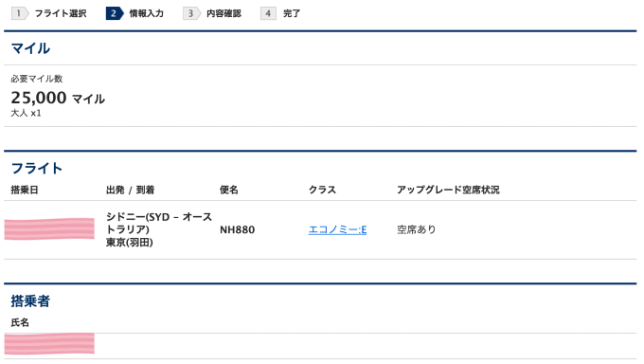Go to フライト選択 step label

coord(61,13)
